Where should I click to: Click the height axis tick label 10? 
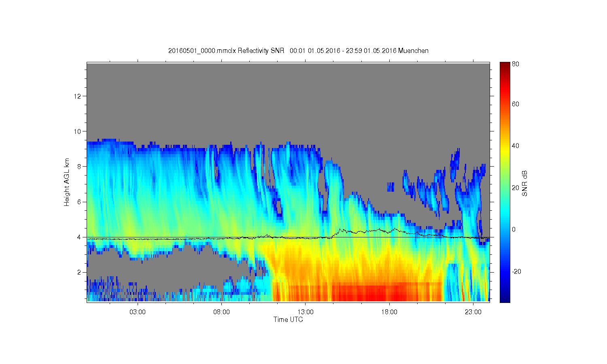(x=78, y=131)
